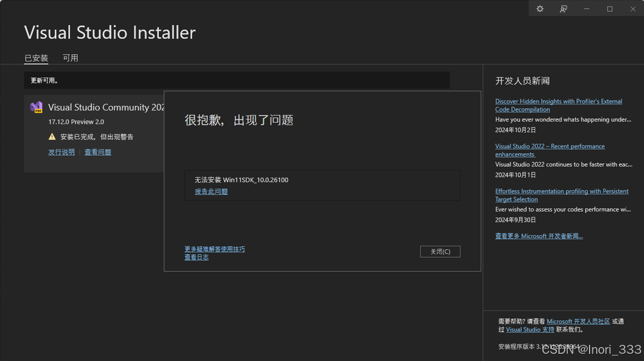The height and width of the screenshot is (361, 644).
Task: Open 查看更多 Microsoft 开发者新闻 link
Action: pyautogui.click(x=539, y=236)
